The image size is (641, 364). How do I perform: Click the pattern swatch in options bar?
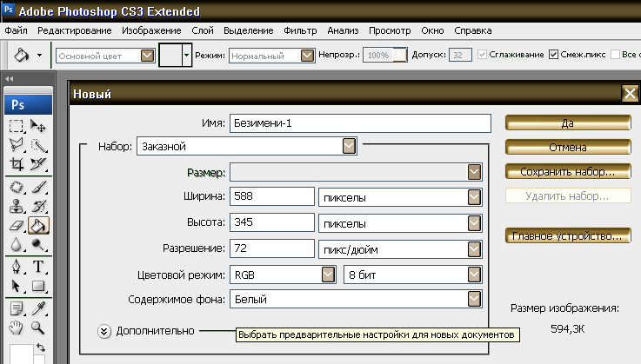(x=170, y=55)
